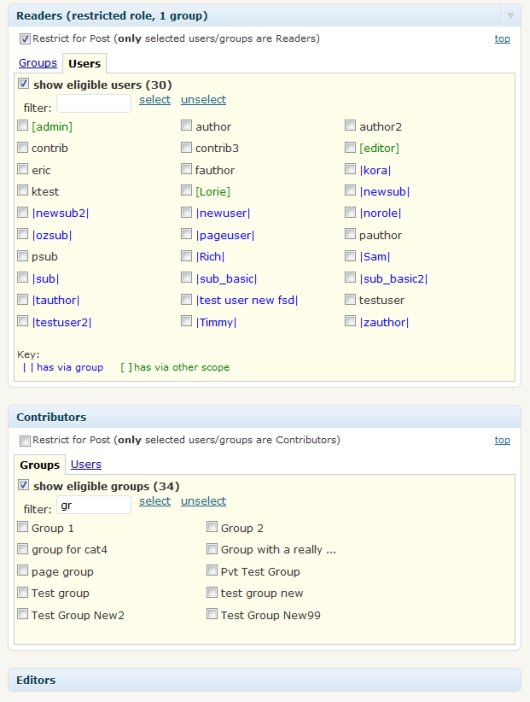Toggle Restrict for Post Readers checkbox

[25, 39]
